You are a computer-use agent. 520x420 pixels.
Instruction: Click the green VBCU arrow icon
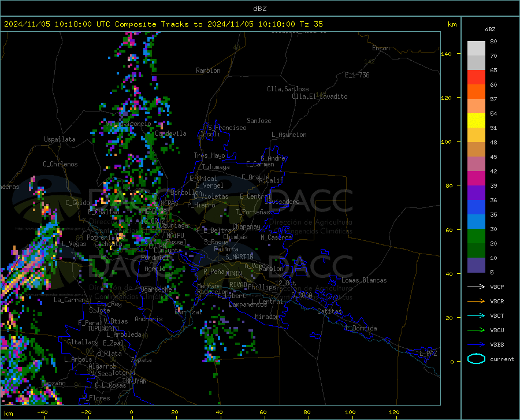pos(476,330)
